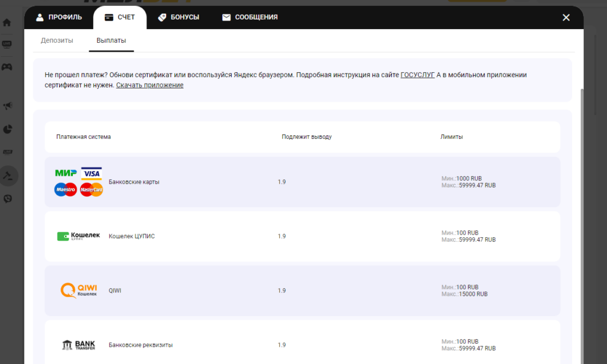Close the account dialog with X
Image resolution: width=607 pixels, height=364 pixels.
point(566,17)
